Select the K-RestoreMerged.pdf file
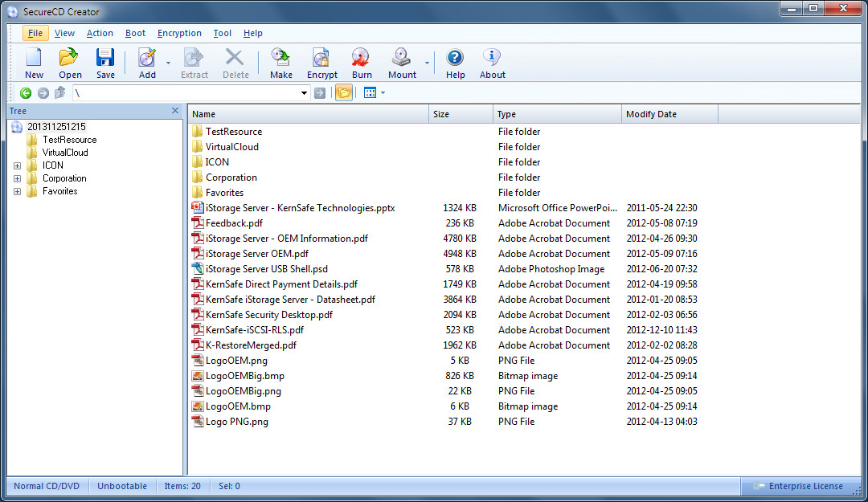Viewport: 868px width, 502px height. click(x=251, y=345)
